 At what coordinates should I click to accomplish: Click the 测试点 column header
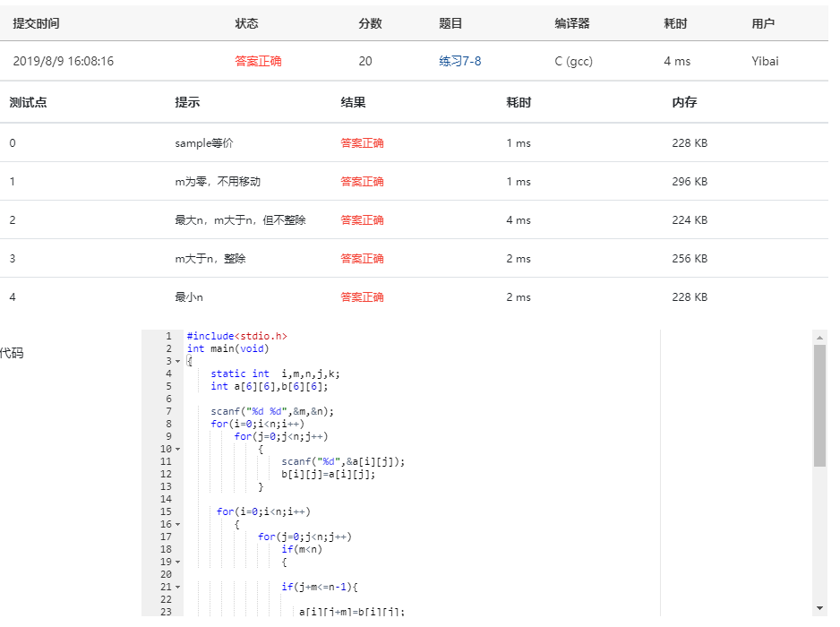click(x=29, y=102)
